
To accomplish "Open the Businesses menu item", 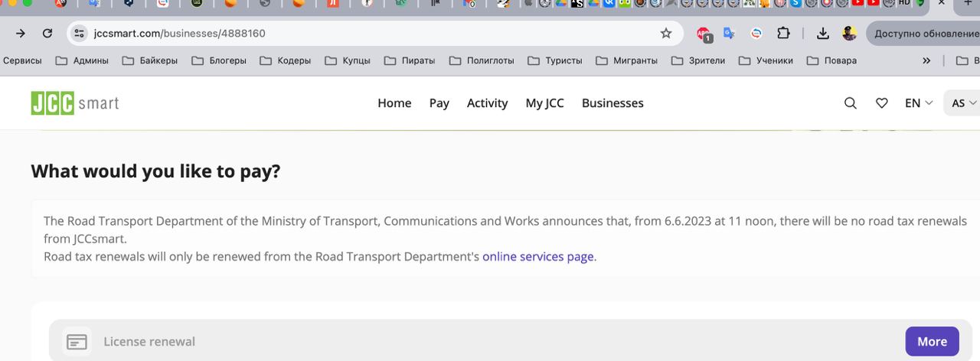I will [612, 103].
